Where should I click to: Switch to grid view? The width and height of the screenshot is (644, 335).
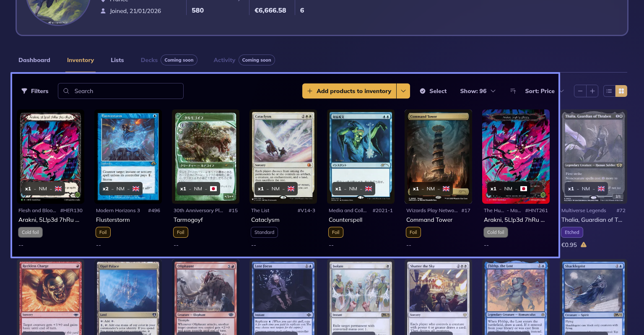621,91
